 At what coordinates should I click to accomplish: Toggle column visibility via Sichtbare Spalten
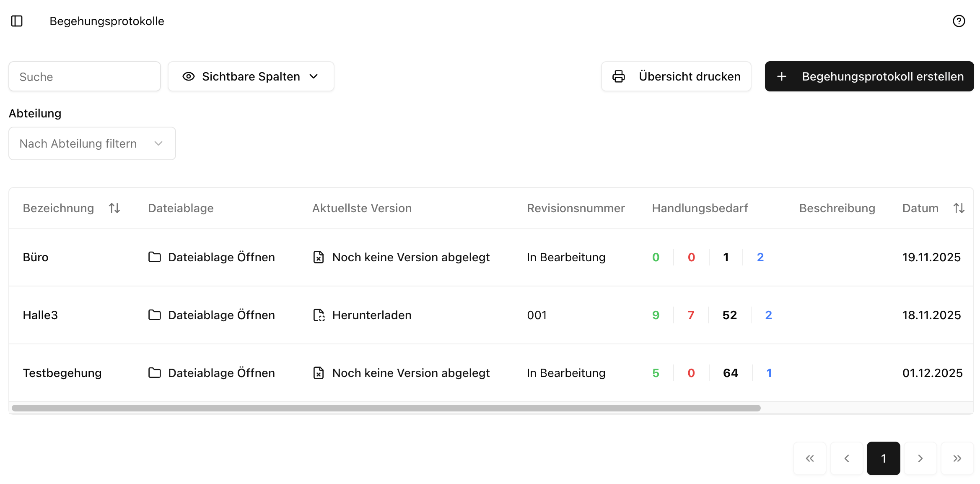pyautogui.click(x=251, y=76)
